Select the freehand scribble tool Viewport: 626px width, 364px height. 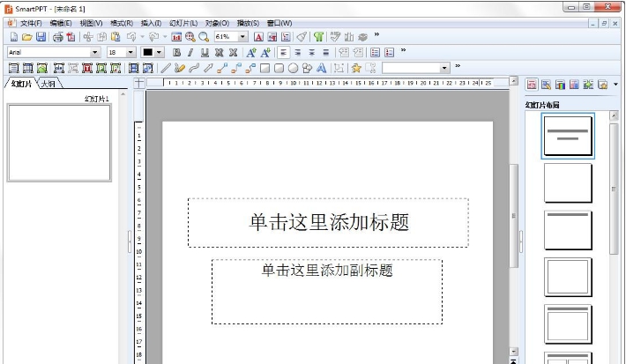[x=180, y=68]
